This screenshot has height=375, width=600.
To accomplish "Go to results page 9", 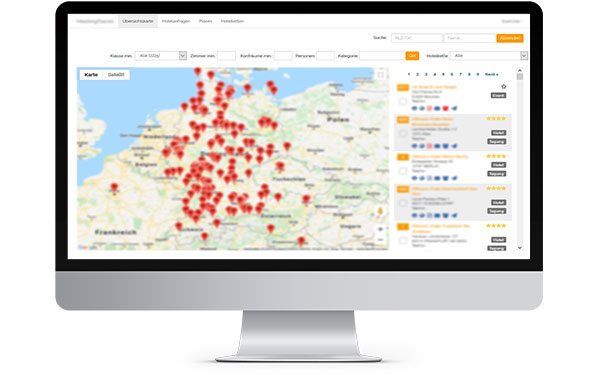I will 478,74.
